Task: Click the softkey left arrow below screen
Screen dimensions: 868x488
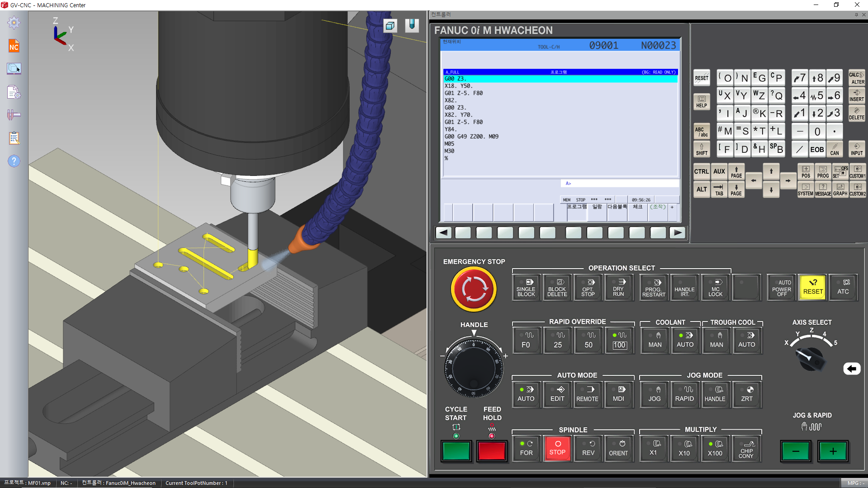Action: coord(443,232)
